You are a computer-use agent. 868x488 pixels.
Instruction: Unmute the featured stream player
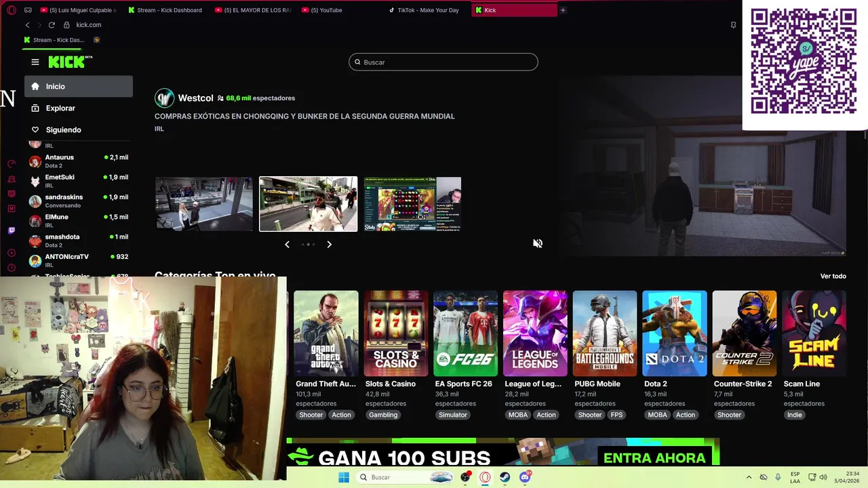(x=537, y=243)
